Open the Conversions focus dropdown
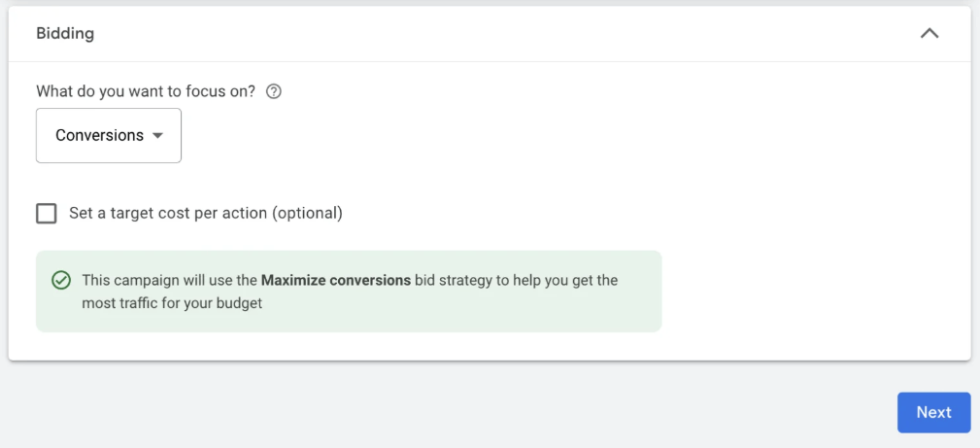The width and height of the screenshot is (980, 448). (109, 135)
